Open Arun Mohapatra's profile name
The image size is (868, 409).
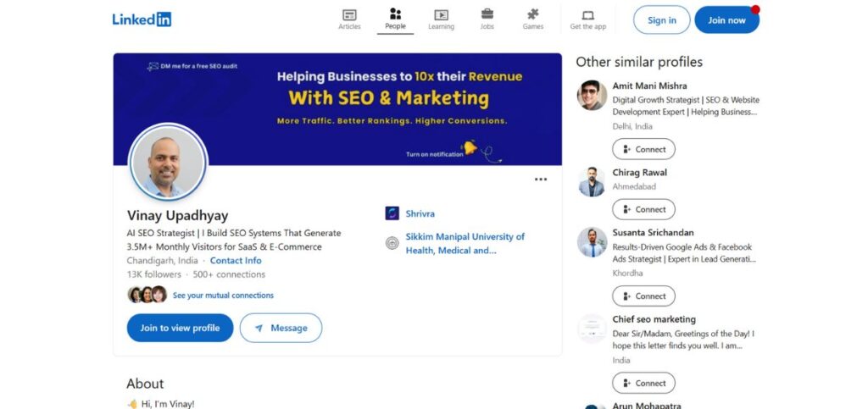[647, 406]
